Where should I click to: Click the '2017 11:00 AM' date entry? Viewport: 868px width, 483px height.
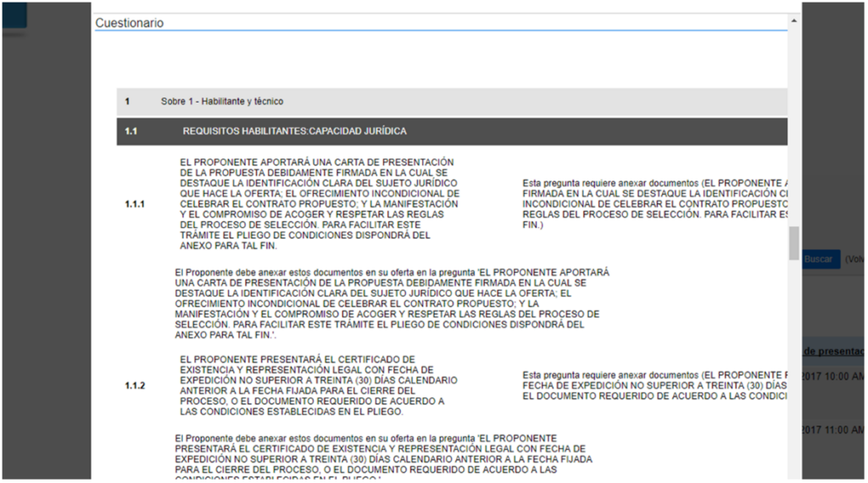(x=833, y=430)
